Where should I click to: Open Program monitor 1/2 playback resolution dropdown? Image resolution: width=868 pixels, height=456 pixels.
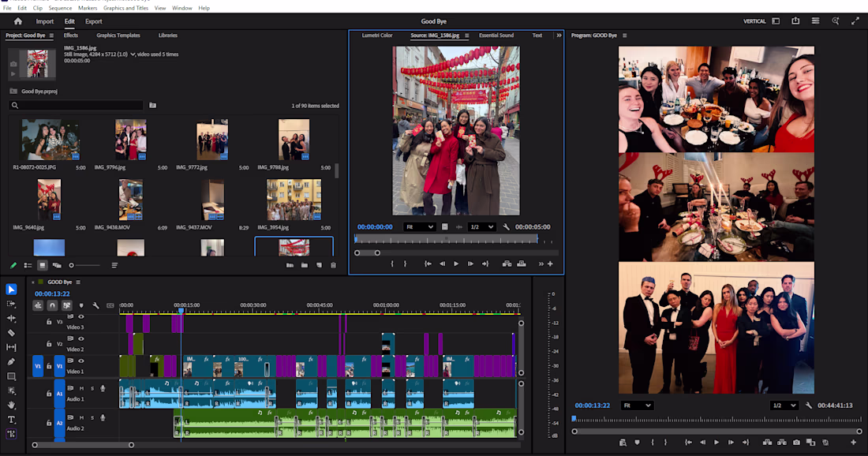pyautogui.click(x=784, y=406)
